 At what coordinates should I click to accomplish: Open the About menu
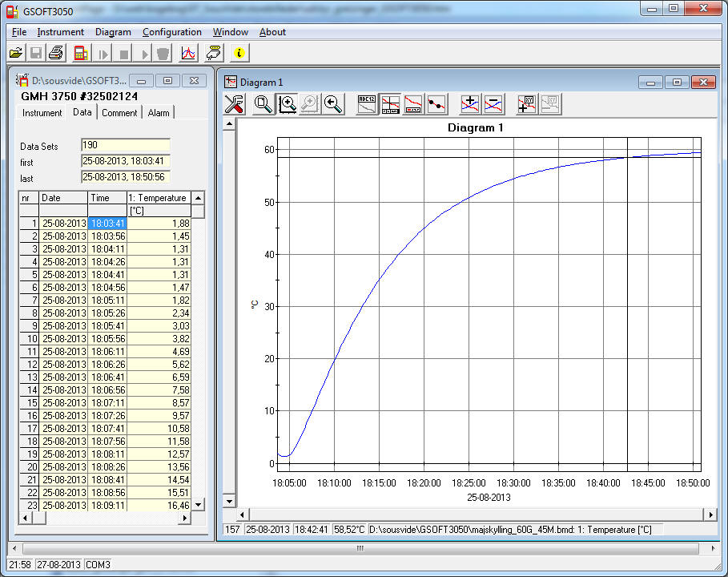(x=272, y=32)
